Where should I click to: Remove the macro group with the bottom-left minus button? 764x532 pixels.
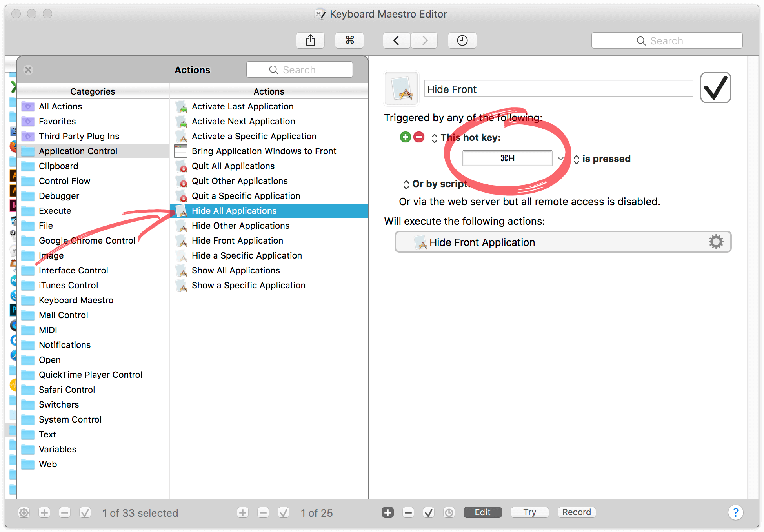[x=65, y=513]
